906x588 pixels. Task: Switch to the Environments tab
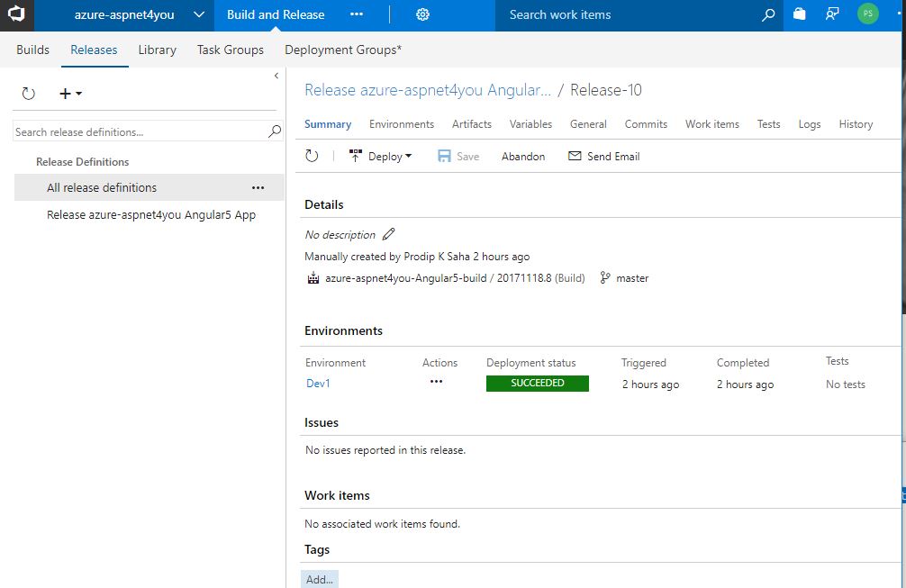point(402,124)
